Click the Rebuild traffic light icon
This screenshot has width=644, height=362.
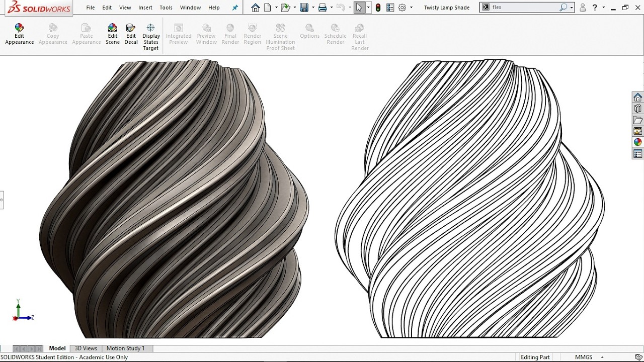(378, 8)
